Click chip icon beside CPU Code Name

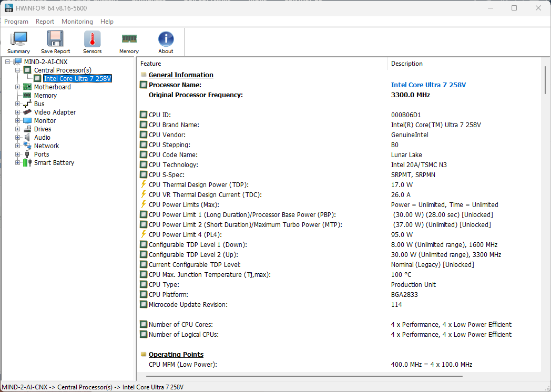[144, 154]
